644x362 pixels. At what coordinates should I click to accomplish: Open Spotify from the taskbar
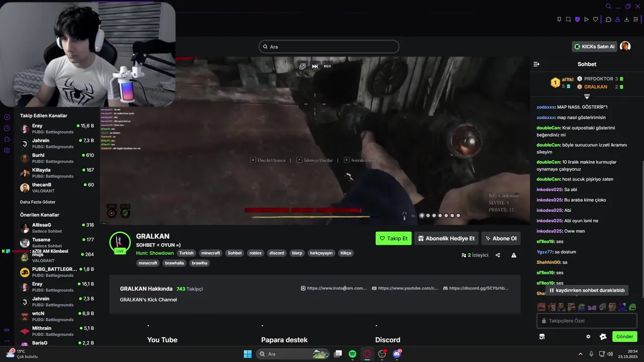point(353,354)
